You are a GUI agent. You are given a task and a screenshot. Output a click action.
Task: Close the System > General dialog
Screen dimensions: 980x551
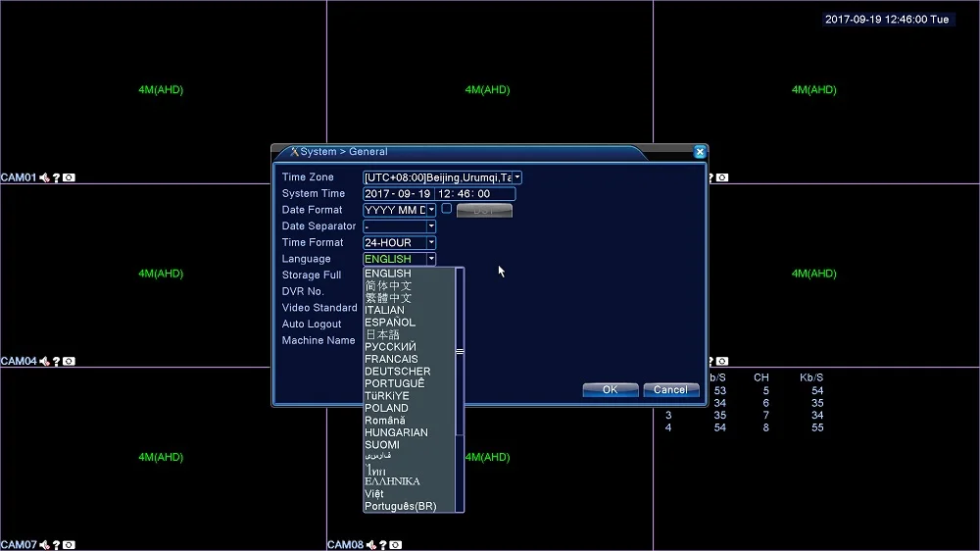[700, 151]
